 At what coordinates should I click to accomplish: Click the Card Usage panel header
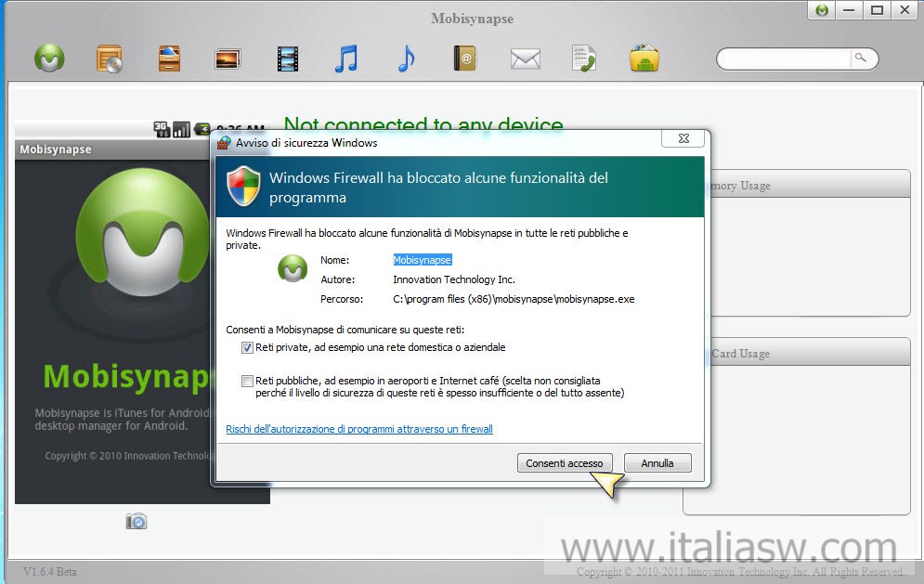[810, 354]
